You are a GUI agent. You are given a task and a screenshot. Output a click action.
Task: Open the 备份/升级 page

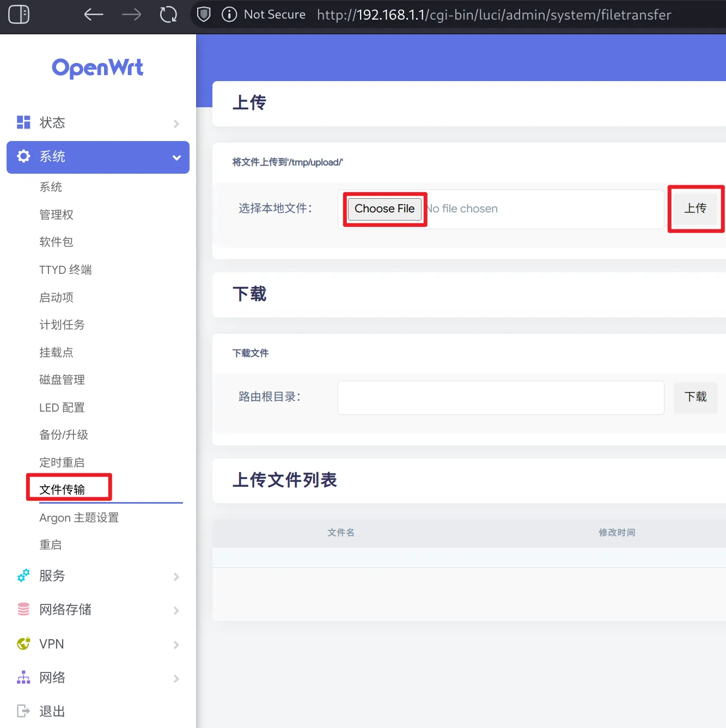pyautogui.click(x=64, y=435)
